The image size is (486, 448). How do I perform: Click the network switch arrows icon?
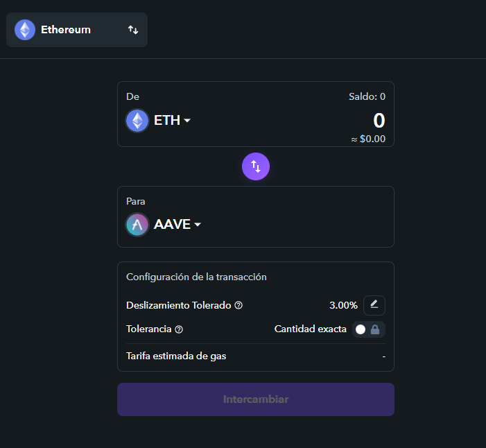coord(133,30)
